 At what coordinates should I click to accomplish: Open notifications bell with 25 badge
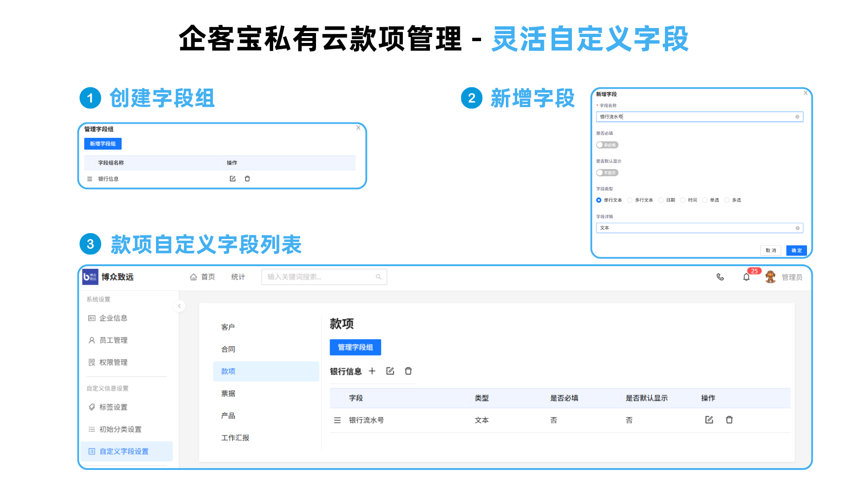click(x=746, y=277)
